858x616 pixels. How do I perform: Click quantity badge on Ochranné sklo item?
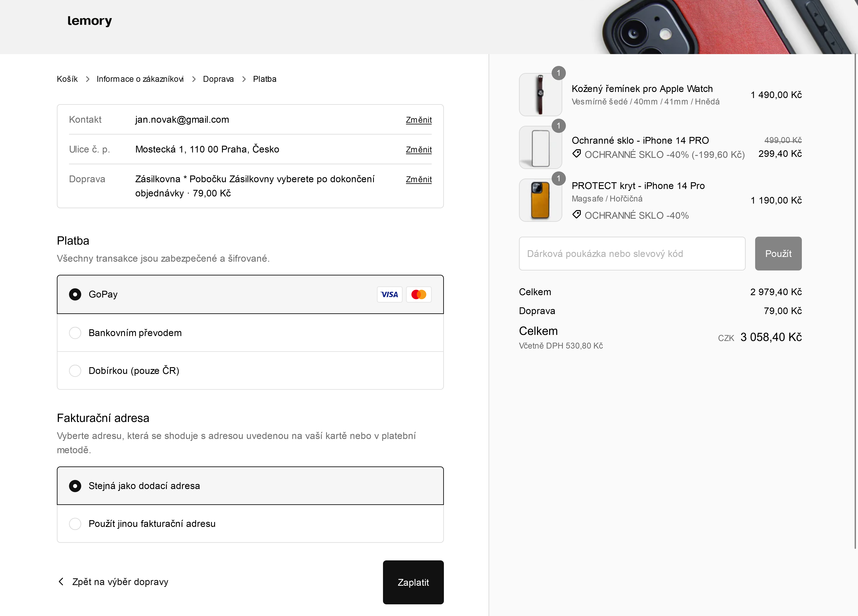click(x=558, y=126)
